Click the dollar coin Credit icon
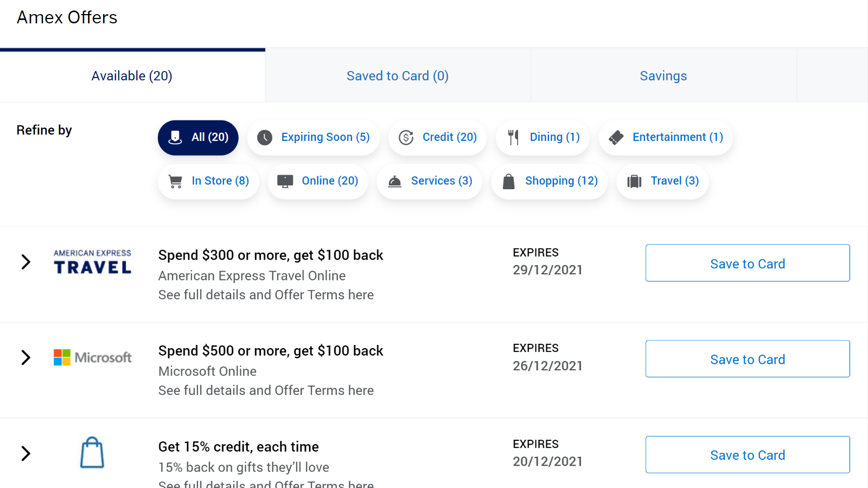The height and width of the screenshot is (488, 868). point(406,138)
